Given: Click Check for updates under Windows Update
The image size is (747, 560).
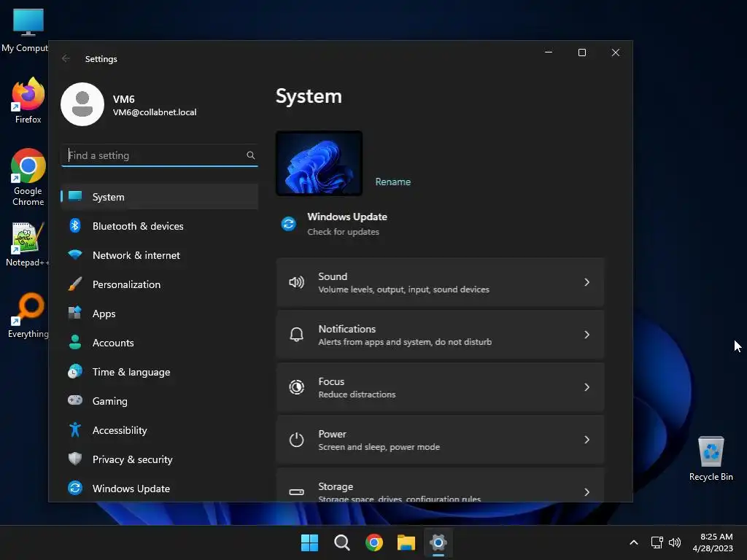Looking at the screenshot, I should coord(343,232).
